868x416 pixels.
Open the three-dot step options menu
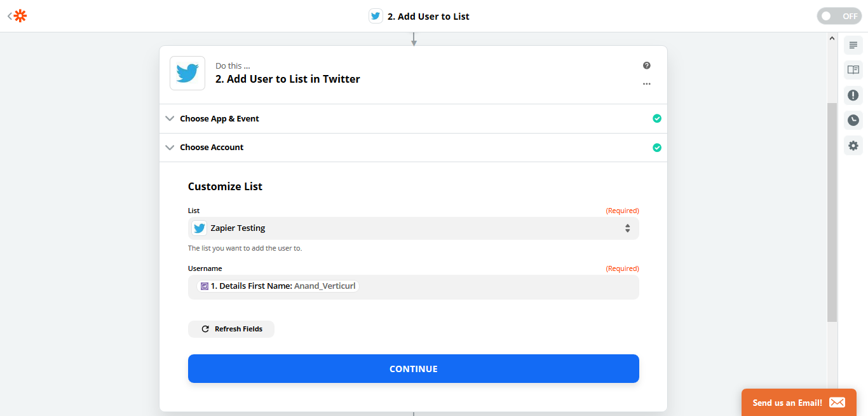(647, 84)
